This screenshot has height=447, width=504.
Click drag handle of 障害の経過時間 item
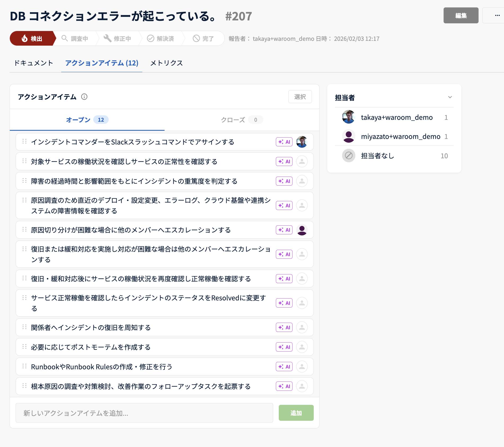point(25,181)
